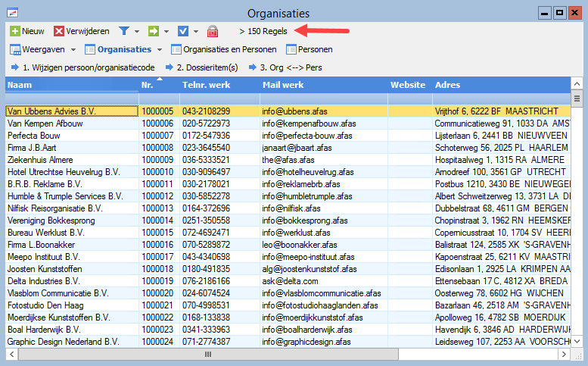Click the horizontal scrollbar thumb

coord(208,354)
